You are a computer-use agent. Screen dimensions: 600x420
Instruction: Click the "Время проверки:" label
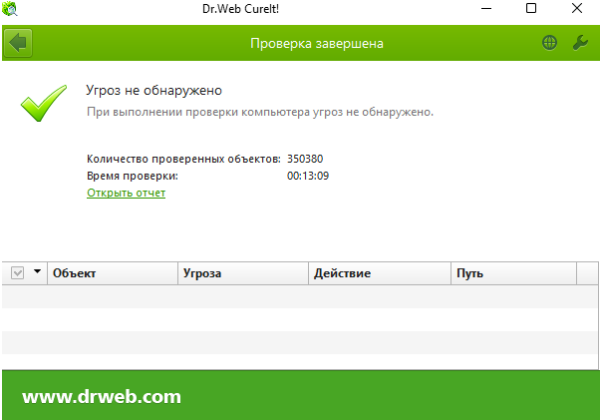tap(132, 176)
